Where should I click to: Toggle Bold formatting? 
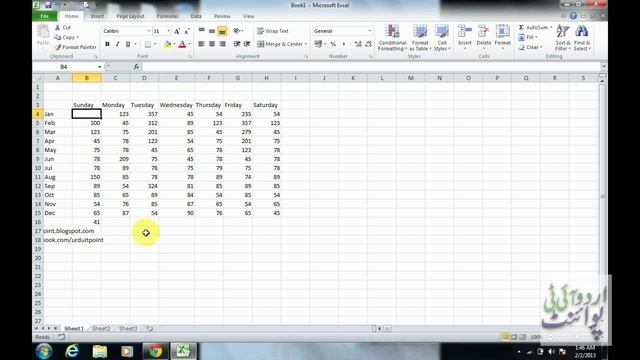(107, 44)
